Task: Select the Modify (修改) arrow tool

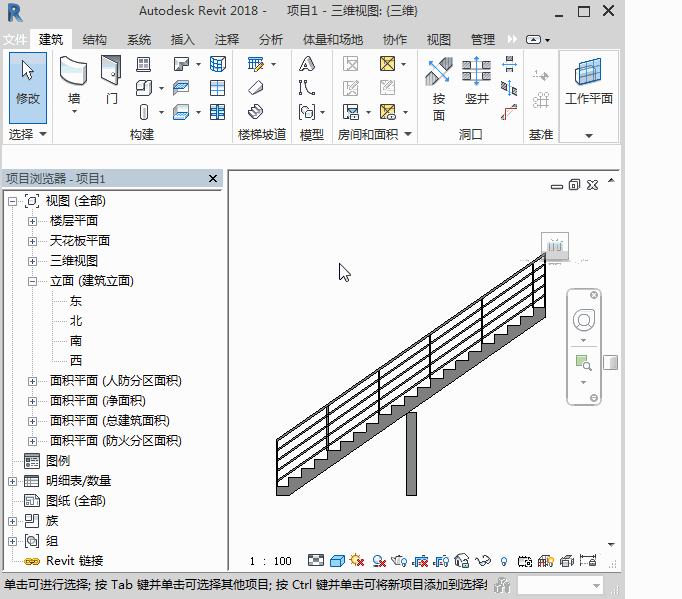Action: pos(28,82)
